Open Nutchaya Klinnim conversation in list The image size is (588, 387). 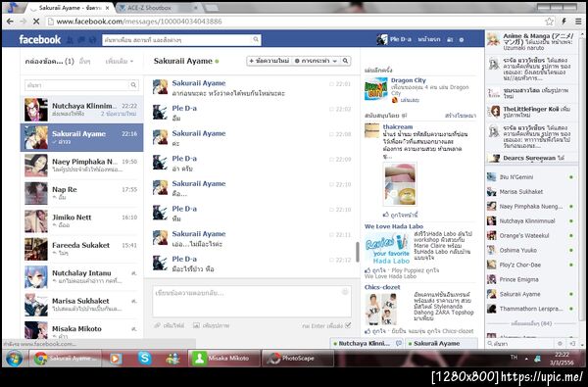[81, 110]
